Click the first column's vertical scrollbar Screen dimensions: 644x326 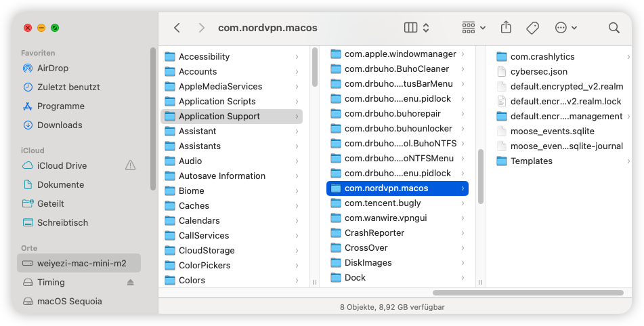315,67
